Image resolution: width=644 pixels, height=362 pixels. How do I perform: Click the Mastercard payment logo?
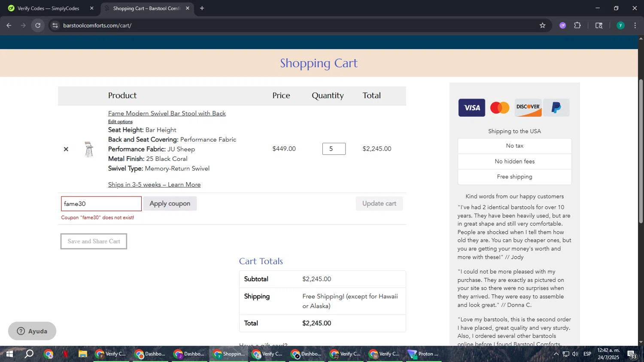(500, 108)
